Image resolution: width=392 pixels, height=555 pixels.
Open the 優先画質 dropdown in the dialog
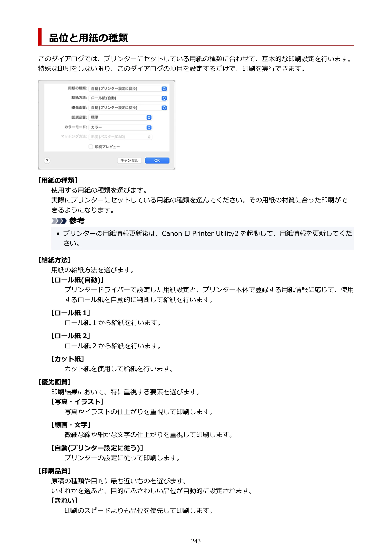[x=128, y=108]
